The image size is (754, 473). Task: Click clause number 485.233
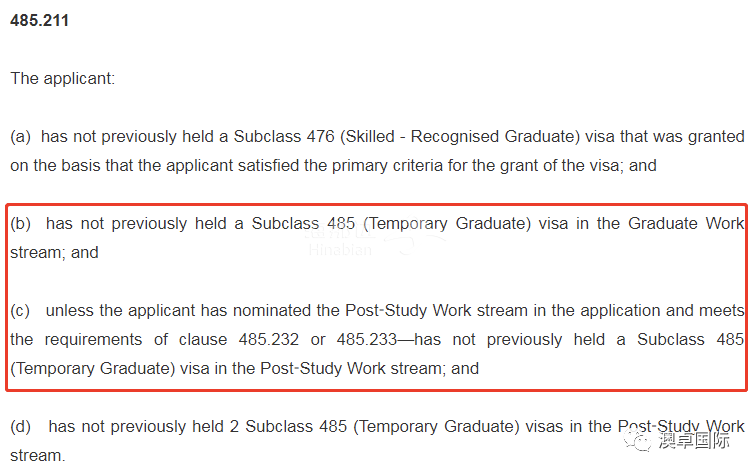coord(367,339)
